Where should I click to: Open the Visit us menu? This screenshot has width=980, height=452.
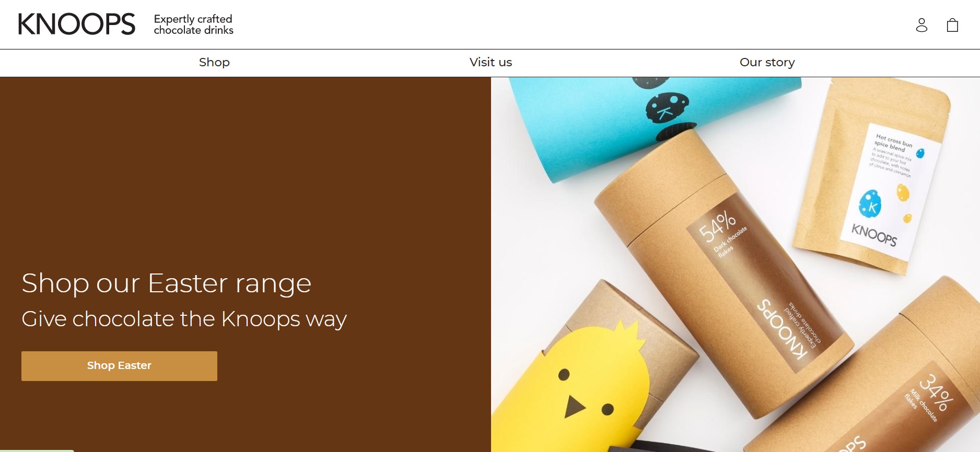point(491,62)
